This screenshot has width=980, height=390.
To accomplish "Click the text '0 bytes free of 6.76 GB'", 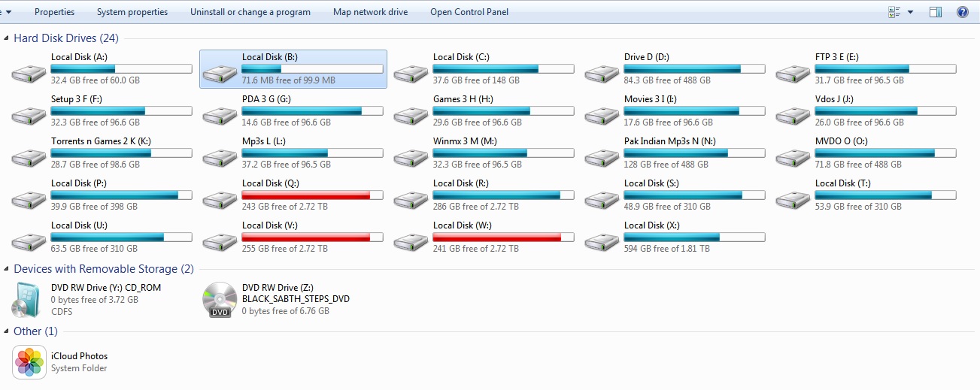I will 286,311.
